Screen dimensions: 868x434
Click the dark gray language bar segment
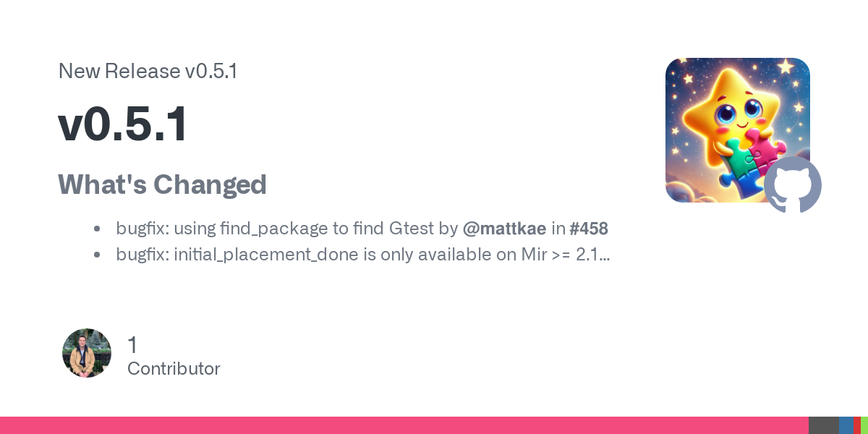[x=823, y=425]
